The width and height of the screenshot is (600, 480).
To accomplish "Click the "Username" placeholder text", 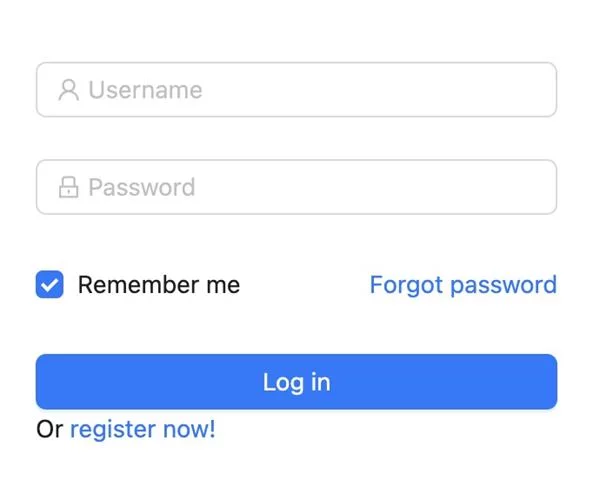I will [x=145, y=90].
